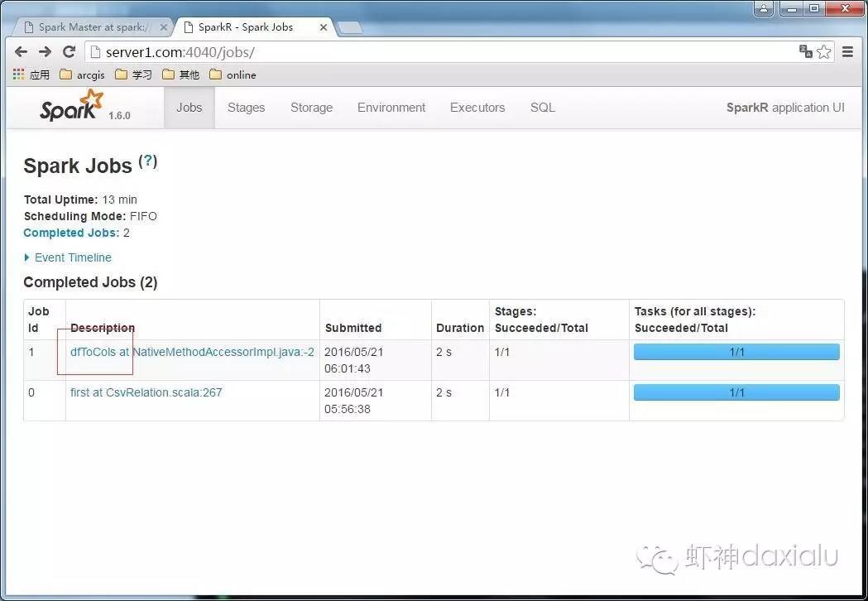Viewport: 868px width, 601px height.
Task: Open the Executors navigation tab
Action: (x=477, y=108)
